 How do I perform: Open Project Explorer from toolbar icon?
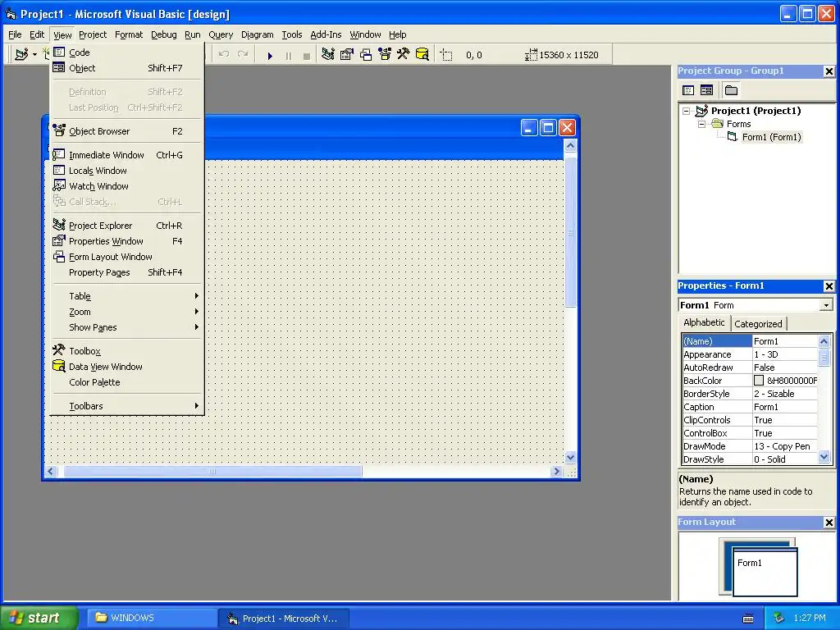tap(328, 55)
